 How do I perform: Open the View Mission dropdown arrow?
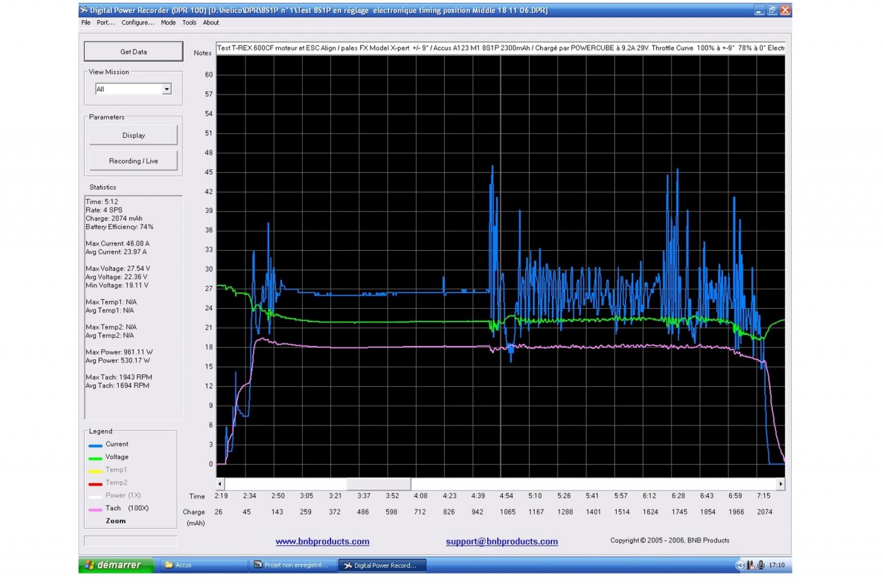click(166, 90)
